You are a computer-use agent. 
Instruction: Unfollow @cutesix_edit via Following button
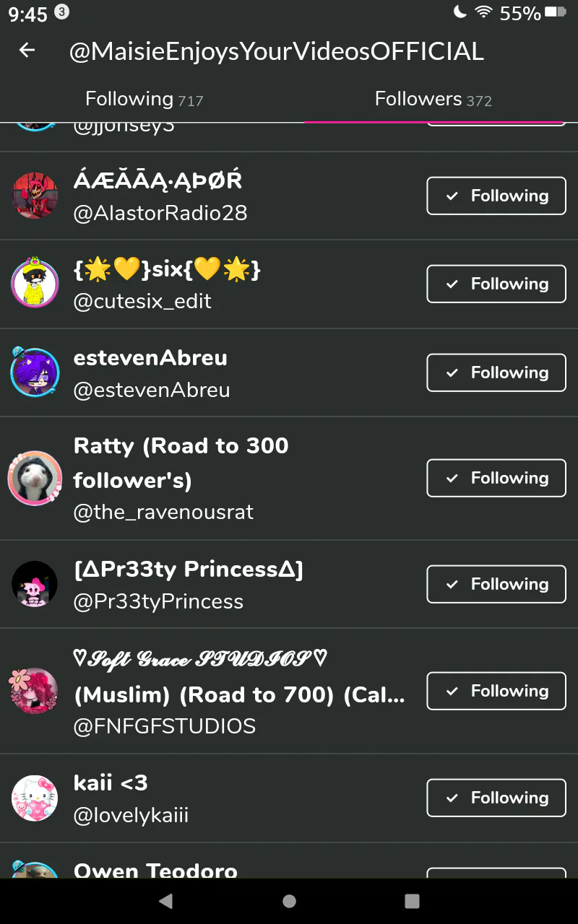coord(496,284)
